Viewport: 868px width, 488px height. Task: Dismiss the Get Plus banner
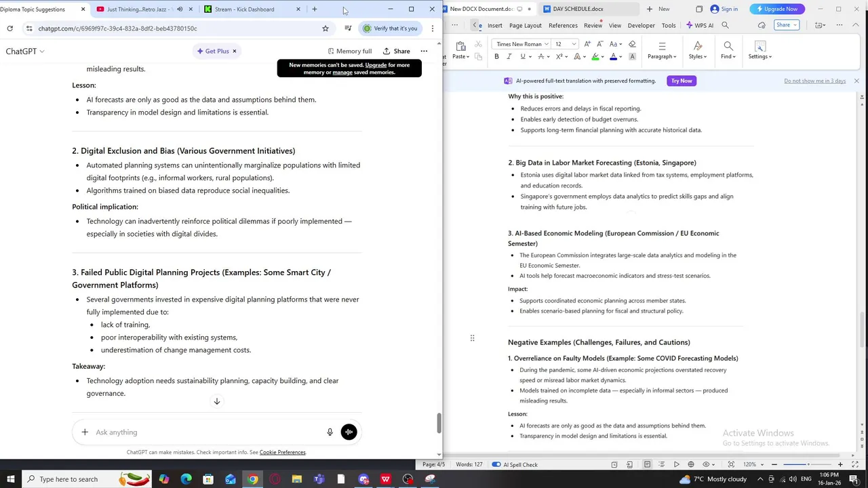pos(235,51)
